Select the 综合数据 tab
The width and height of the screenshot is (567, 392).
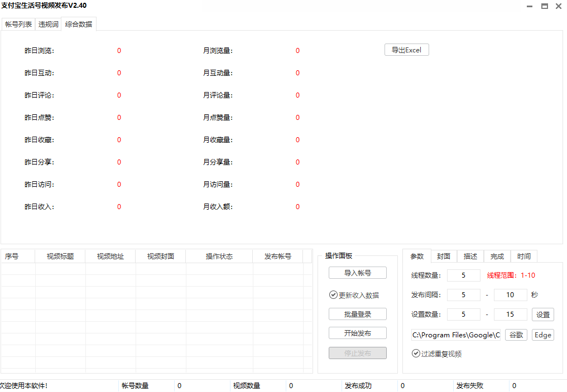79,25
